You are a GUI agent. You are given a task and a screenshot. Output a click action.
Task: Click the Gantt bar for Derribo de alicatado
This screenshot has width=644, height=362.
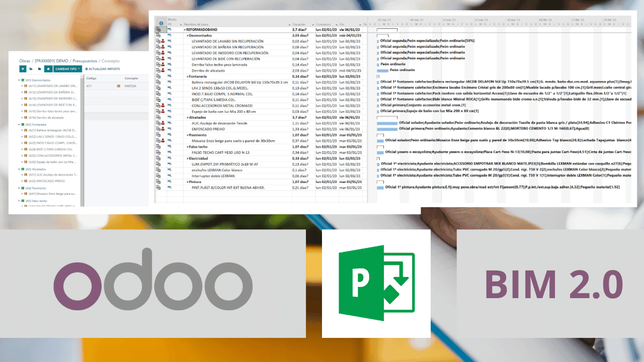(x=382, y=70)
